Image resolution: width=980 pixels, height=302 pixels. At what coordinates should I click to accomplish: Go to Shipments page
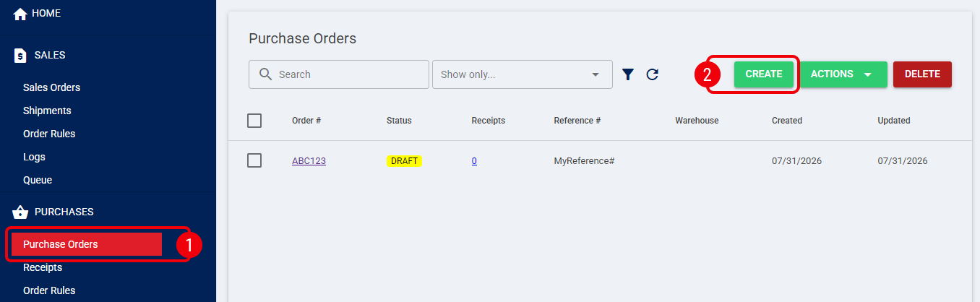(x=47, y=111)
